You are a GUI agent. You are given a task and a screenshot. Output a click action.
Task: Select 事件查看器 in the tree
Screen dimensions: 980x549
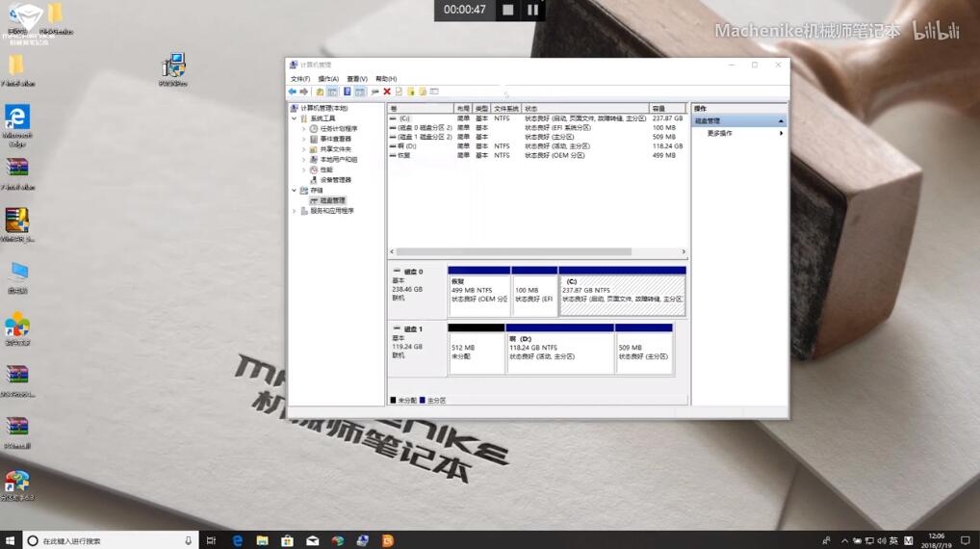[336, 139]
